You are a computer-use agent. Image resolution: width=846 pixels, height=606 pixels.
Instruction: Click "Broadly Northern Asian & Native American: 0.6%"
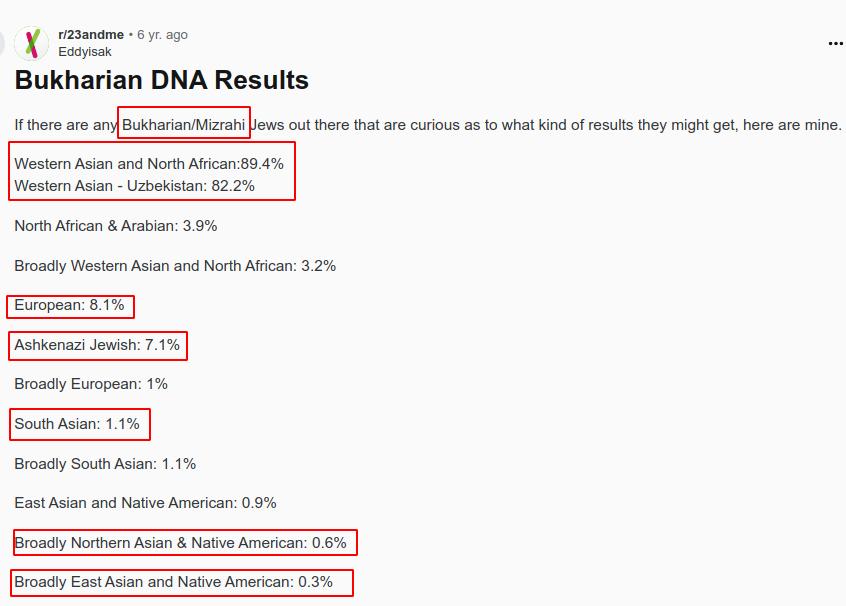180,543
